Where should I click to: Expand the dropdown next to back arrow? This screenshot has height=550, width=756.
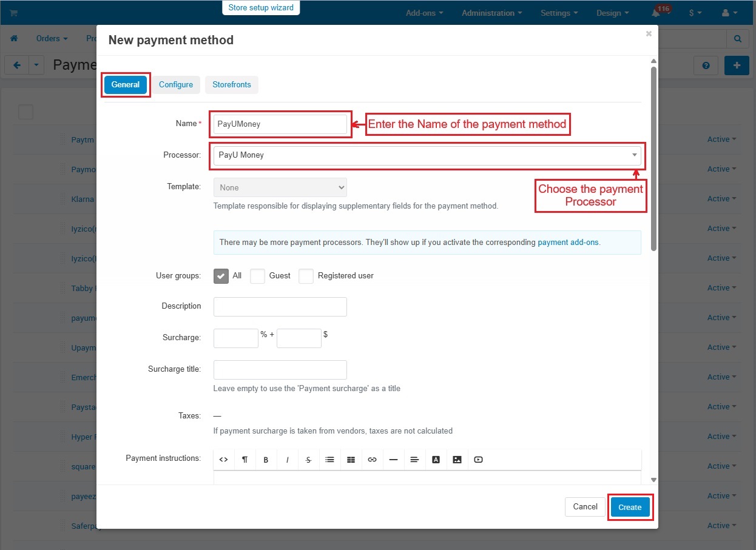tap(36, 65)
